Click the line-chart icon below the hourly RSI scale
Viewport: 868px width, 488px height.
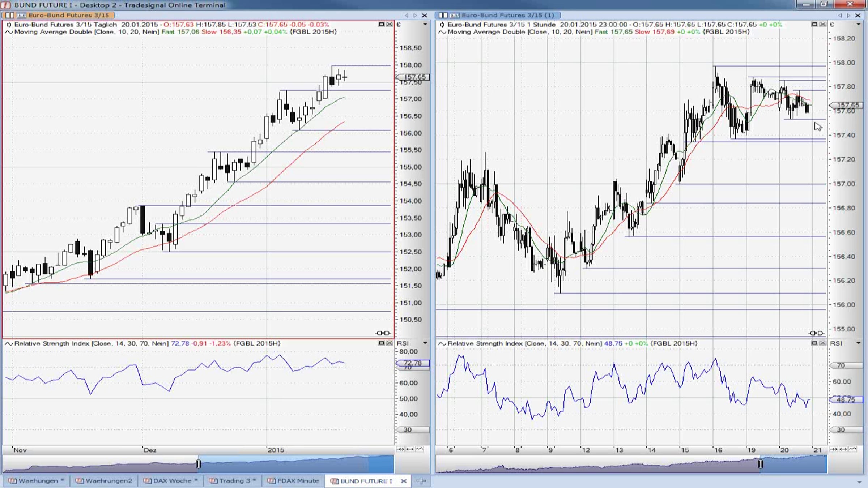(852, 449)
